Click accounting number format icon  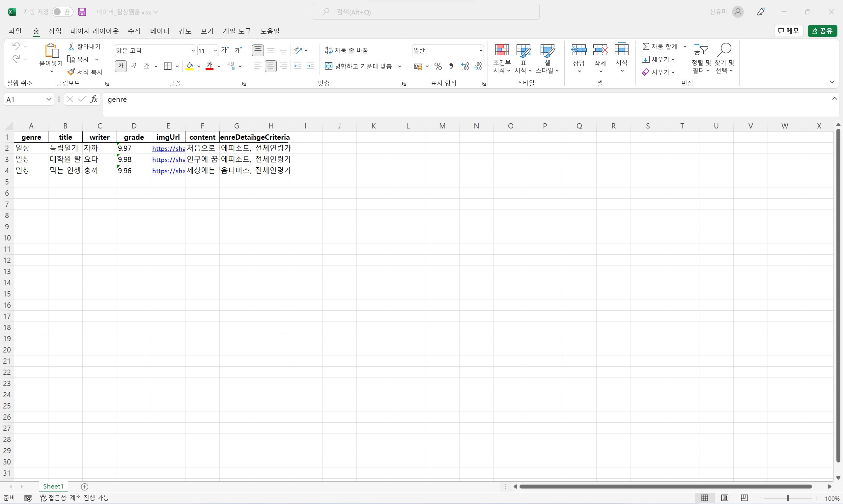coord(418,66)
